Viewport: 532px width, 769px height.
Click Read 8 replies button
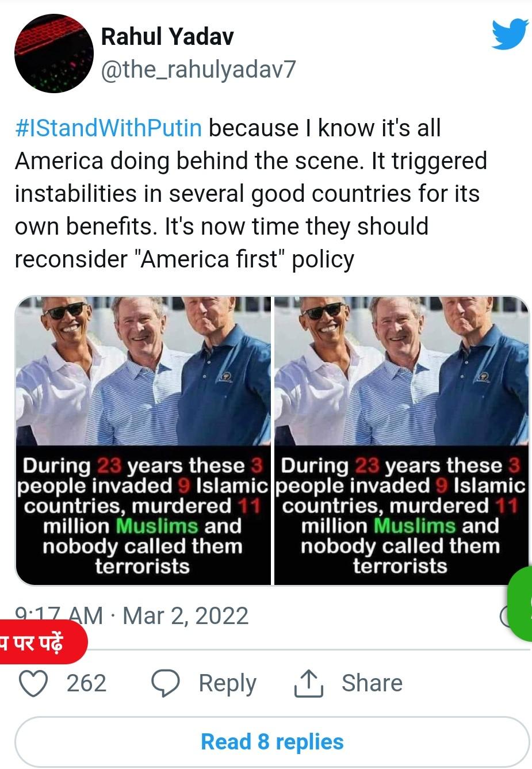point(272,741)
